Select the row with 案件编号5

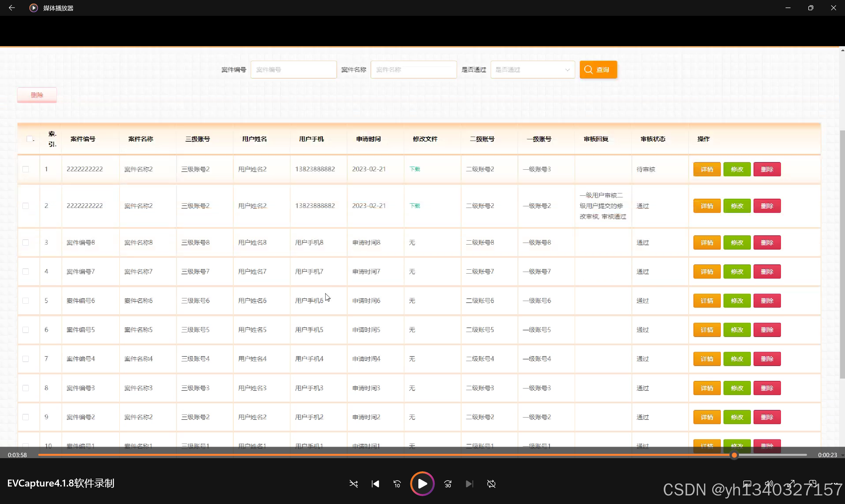[x=25, y=330]
